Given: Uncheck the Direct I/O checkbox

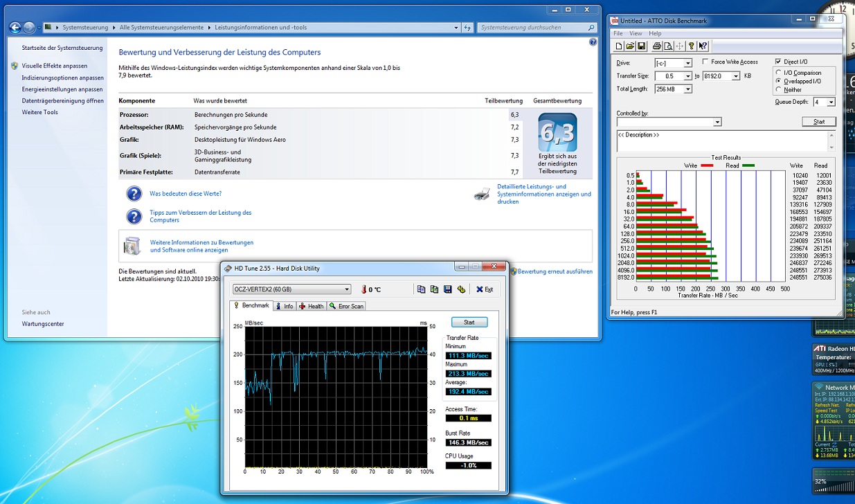Looking at the screenshot, I should [779, 62].
